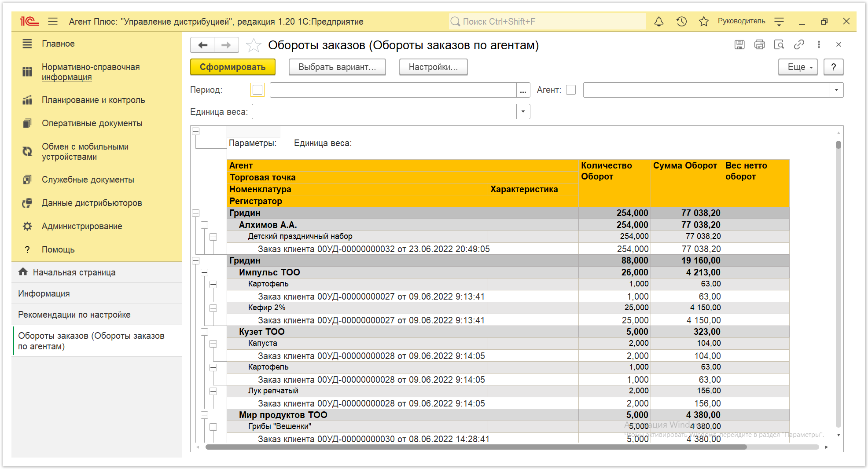This screenshot has height=469, width=868.
Task: Click the home icon of Начальная страница
Action: coord(23,272)
